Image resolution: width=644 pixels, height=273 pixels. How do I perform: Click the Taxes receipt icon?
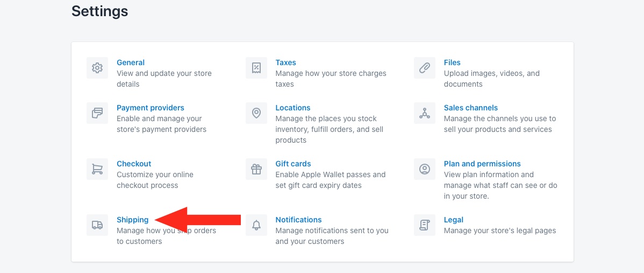(256, 68)
